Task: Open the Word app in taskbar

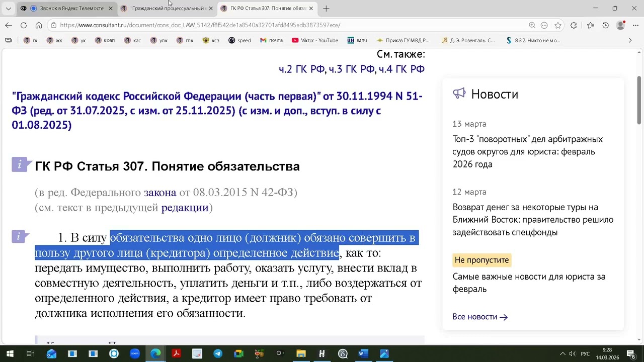Action: 363,353
